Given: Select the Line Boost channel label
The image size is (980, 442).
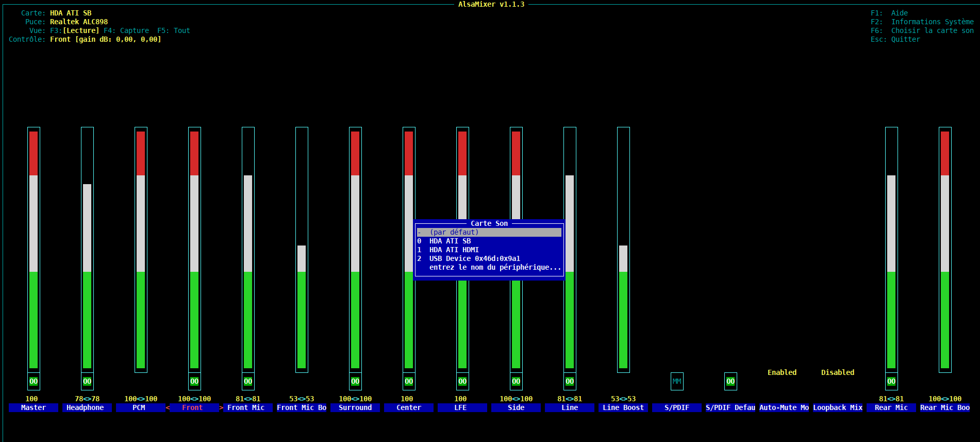Looking at the screenshot, I should [x=623, y=407].
